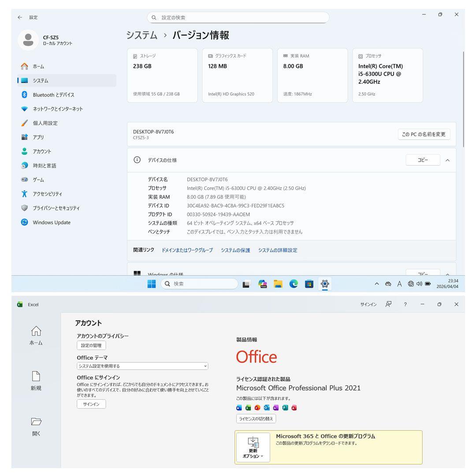This screenshot has width=476, height=476.
Task: Open システムの詳細設定 link
Action: 278,250
